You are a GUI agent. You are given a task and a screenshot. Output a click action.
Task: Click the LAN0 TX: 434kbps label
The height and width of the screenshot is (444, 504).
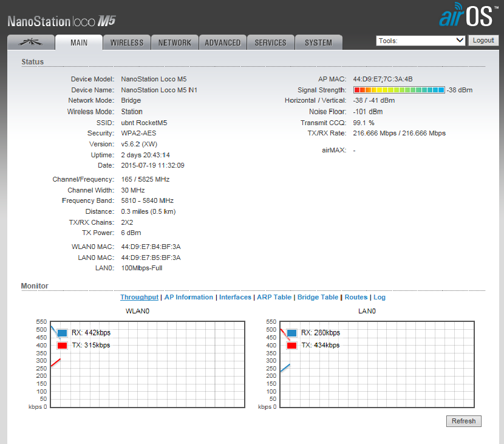click(x=321, y=345)
